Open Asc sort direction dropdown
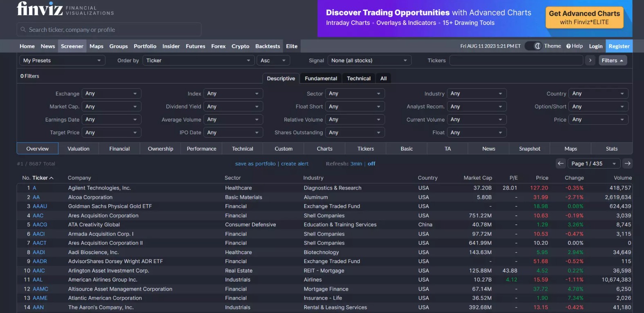The image size is (644, 313). pyautogui.click(x=273, y=61)
